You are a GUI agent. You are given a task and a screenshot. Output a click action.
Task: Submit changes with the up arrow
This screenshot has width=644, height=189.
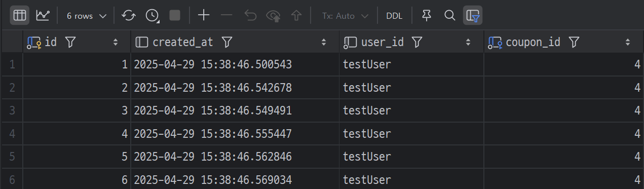coord(296,16)
